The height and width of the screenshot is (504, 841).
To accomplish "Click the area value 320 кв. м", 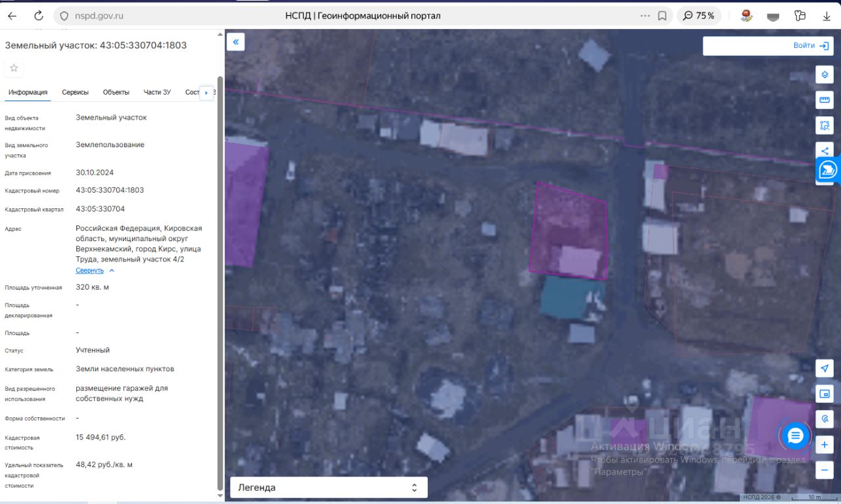I will [x=93, y=287].
